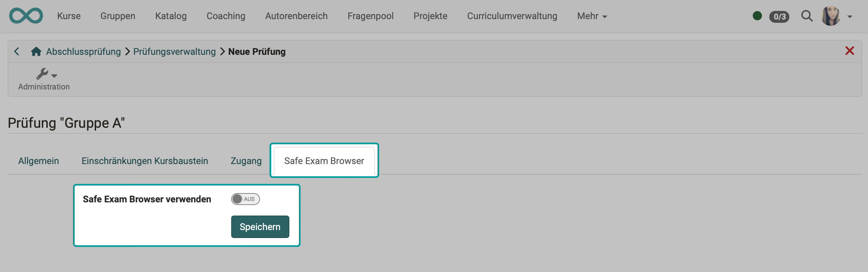Expand the user profile dropdown arrow
The image size is (868, 272).
pos(850,17)
